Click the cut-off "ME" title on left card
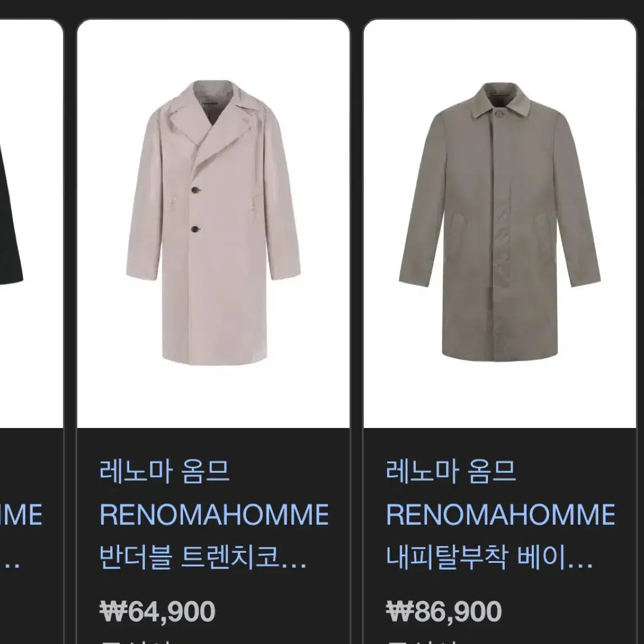This screenshot has height=644, width=644. (21, 515)
